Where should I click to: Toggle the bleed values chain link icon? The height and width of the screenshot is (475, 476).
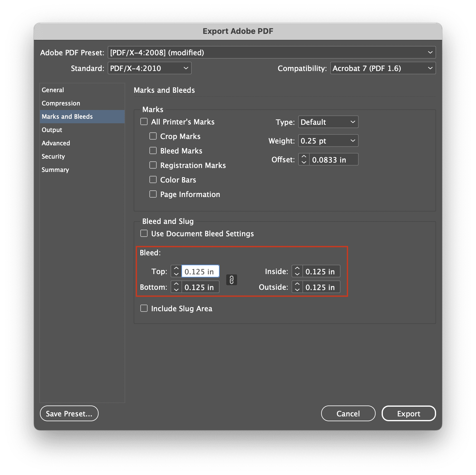click(231, 280)
